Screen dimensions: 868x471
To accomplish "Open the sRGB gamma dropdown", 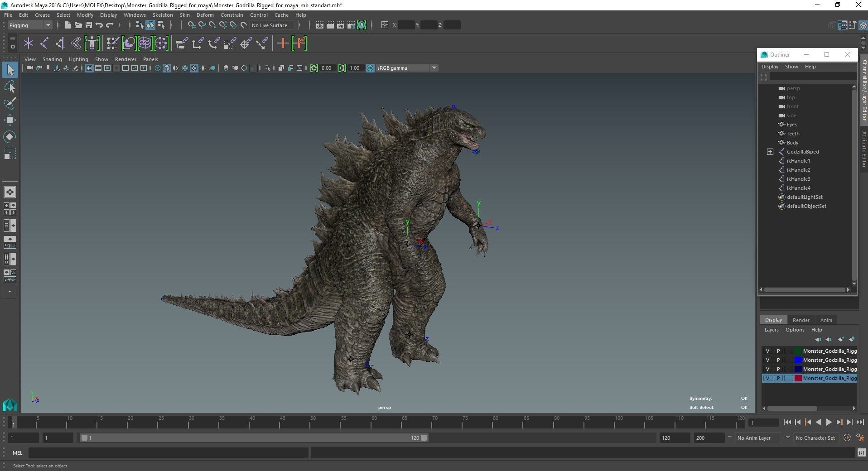I will tap(434, 68).
